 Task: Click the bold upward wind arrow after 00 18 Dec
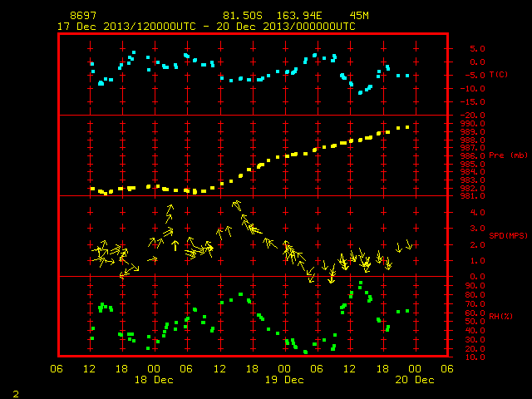pos(175,245)
